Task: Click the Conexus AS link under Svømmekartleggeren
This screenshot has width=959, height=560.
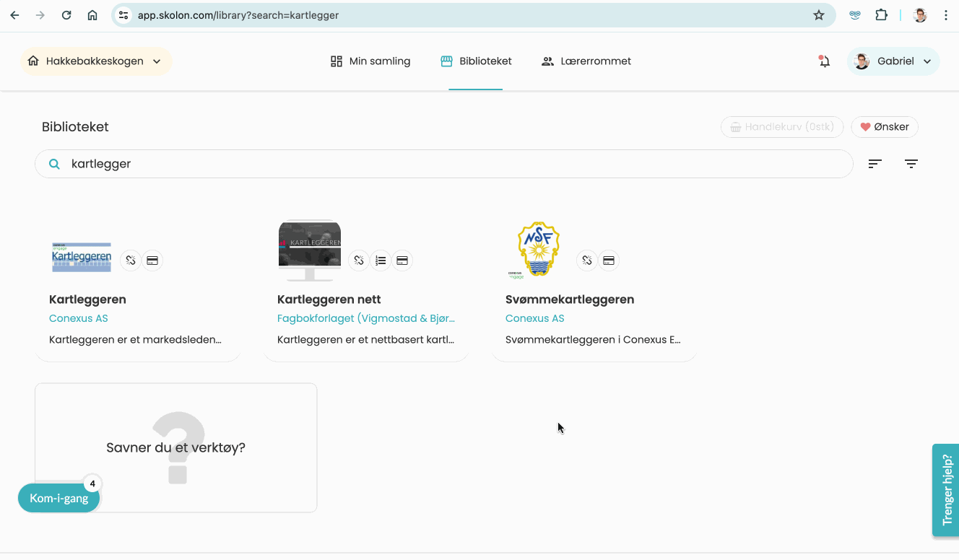Action: pyautogui.click(x=535, y=318)
